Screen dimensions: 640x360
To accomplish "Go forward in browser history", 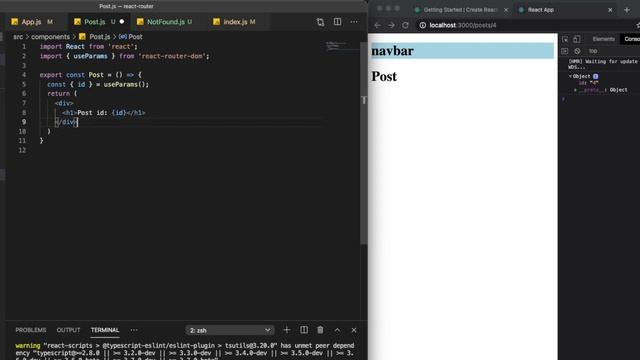I will coord(391,25).
